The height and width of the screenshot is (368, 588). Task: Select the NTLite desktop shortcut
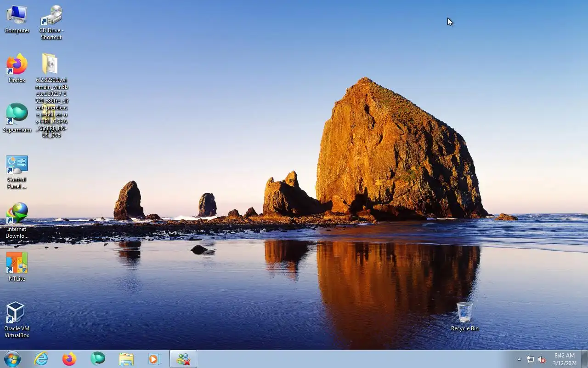coord(17,267)
